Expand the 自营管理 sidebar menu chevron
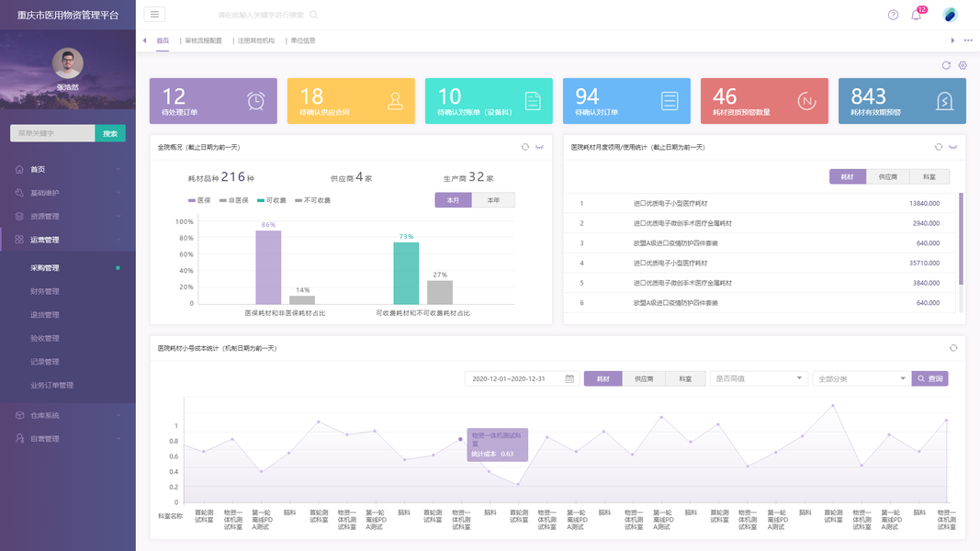The width and height of the screenshot is (980, 551). (118, 439)
